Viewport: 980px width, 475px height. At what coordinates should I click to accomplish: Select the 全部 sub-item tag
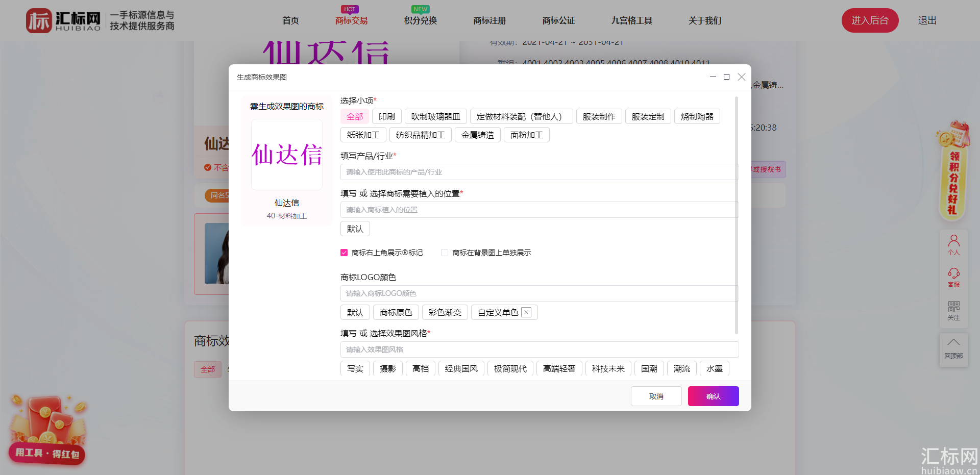[x=355, y=117]
